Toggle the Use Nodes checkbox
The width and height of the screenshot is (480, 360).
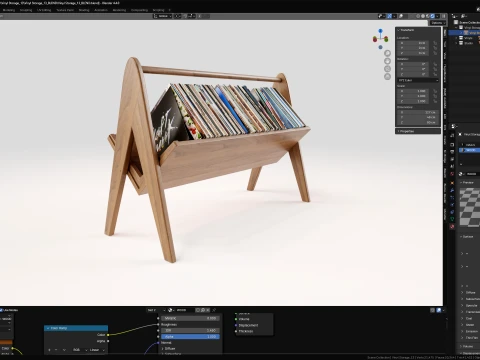point(1,310)
